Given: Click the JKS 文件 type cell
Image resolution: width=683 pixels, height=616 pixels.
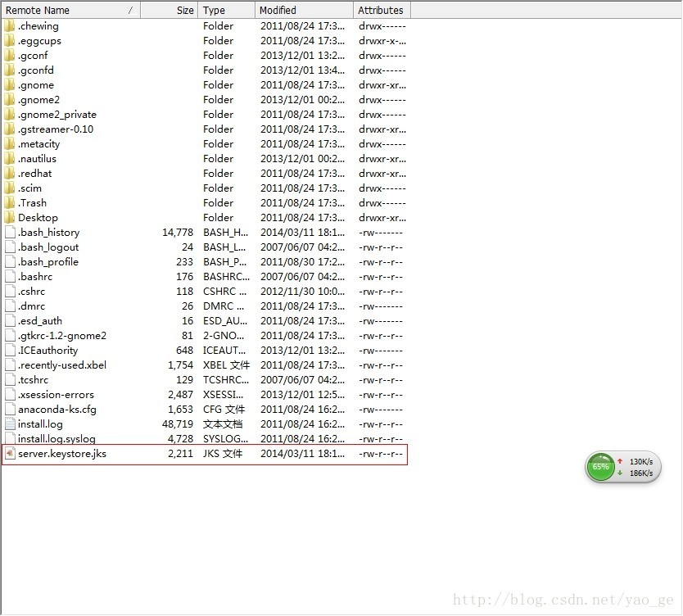Looking at the screenshot, I should coord(223,454).
